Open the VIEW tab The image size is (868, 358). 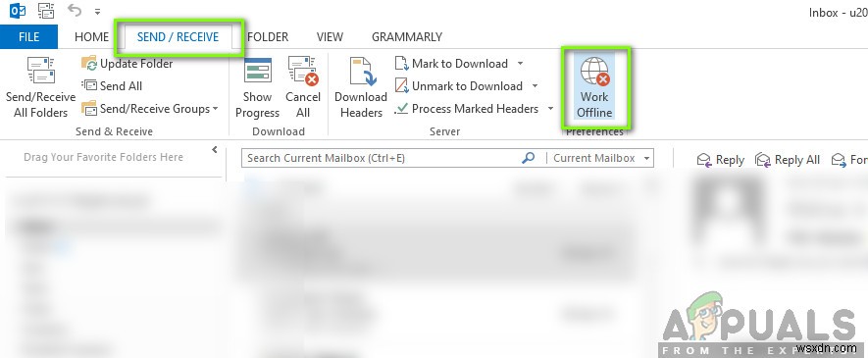tap(330, 37)
